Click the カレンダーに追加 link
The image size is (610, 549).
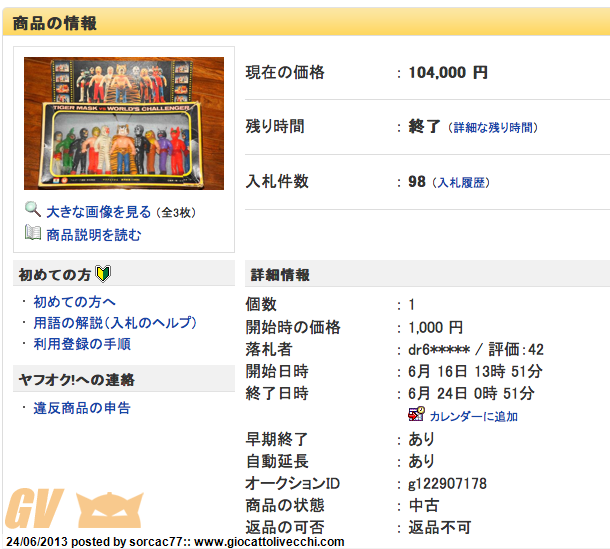pos(473,416)
